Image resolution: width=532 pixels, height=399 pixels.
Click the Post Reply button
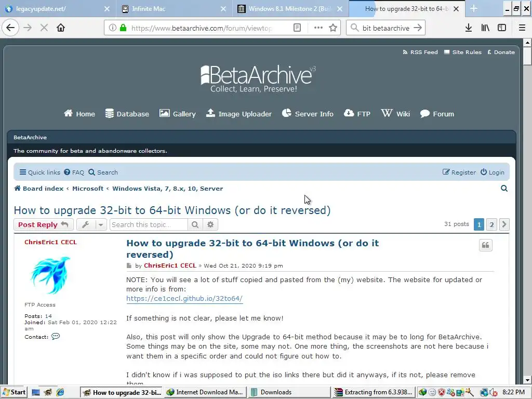pyautogui.click(x=44, y=224)
